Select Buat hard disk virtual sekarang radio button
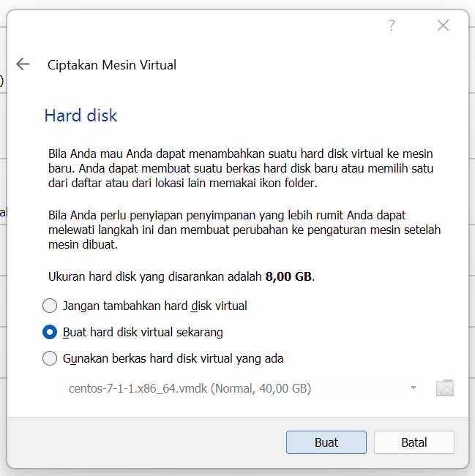 (50, 332)
